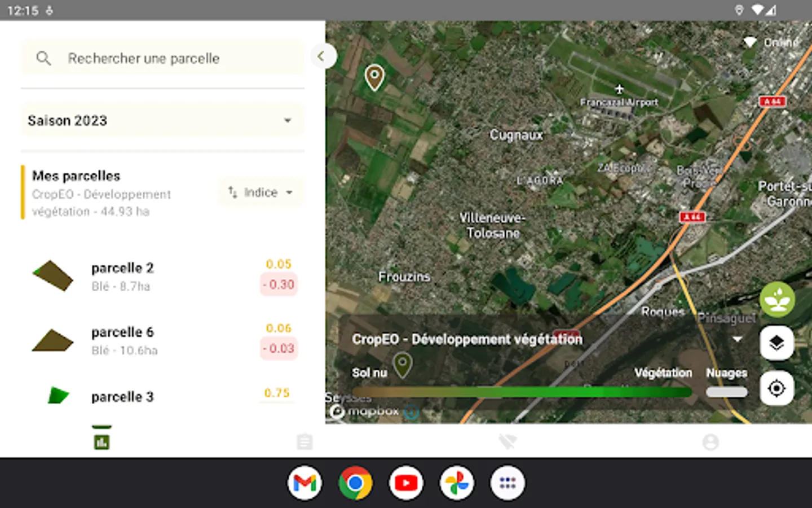This screenshot has height=508, width=812.
Task: Click the lower map pin near Sol nu
Action: pyautogui.click(x=402, y=365)
